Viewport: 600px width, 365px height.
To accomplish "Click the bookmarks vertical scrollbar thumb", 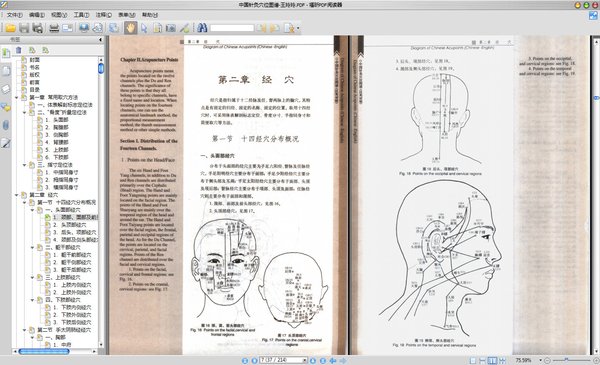I will coord(101,68).
